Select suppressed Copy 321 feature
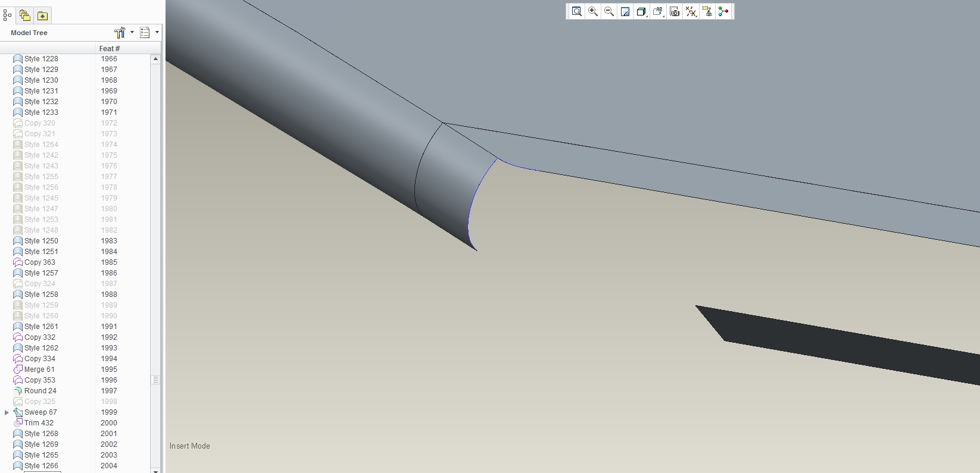980x473 pixels. 39,134
